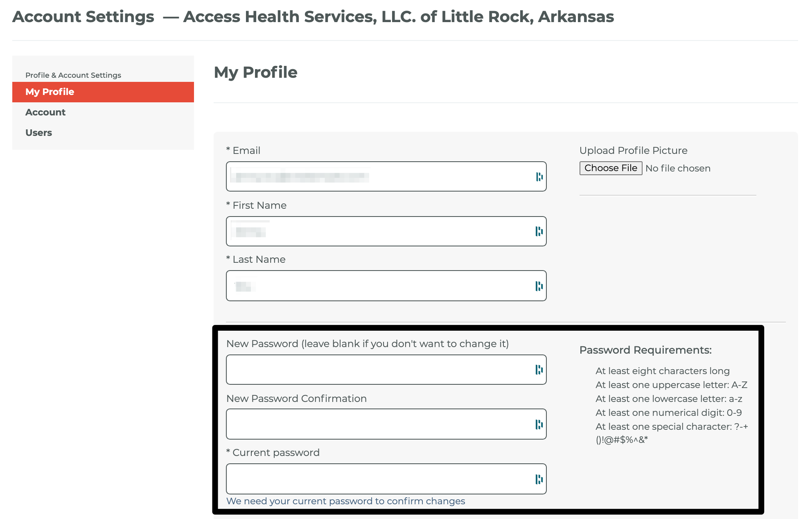Screen dimensions: 812x519
Task: Click the password manager icon in First Name field
Action: (539, 231)
